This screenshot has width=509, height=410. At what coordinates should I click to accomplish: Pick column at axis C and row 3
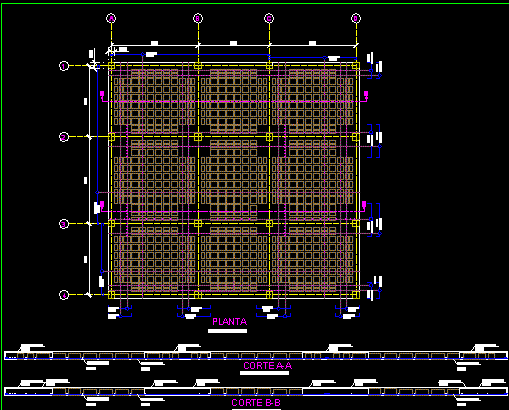click(269, 223)
